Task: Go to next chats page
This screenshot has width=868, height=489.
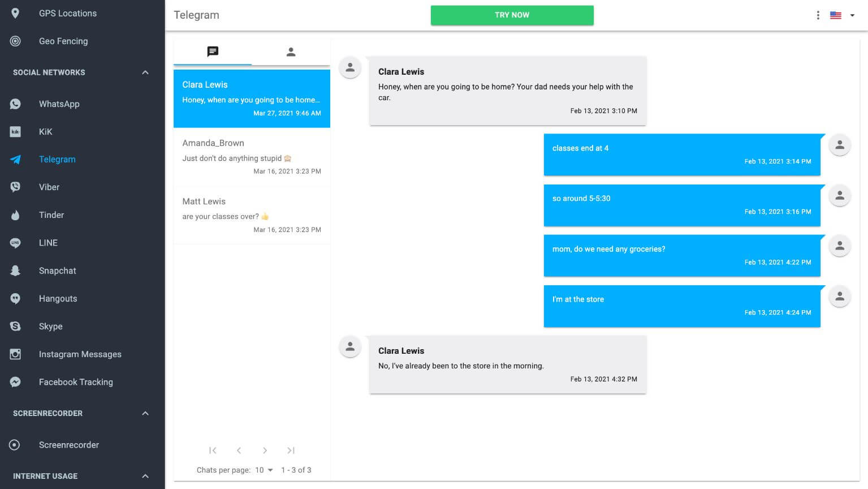Action: (265, 451)
